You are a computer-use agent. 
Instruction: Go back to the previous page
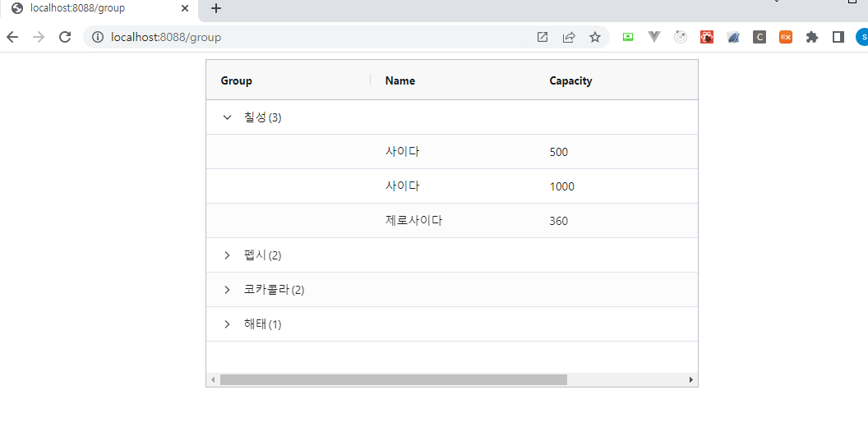[x=12, y=37]
